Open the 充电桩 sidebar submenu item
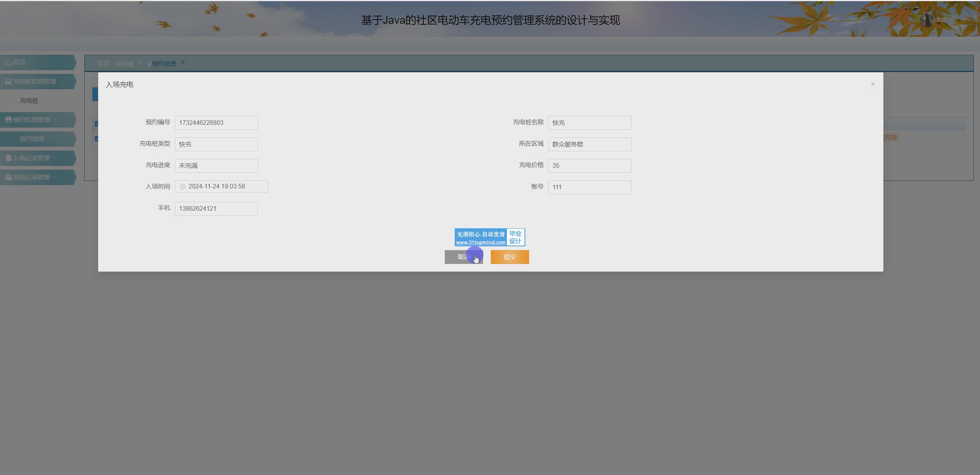The width and height of the screenshot is (980, 475). click(29, 101)
